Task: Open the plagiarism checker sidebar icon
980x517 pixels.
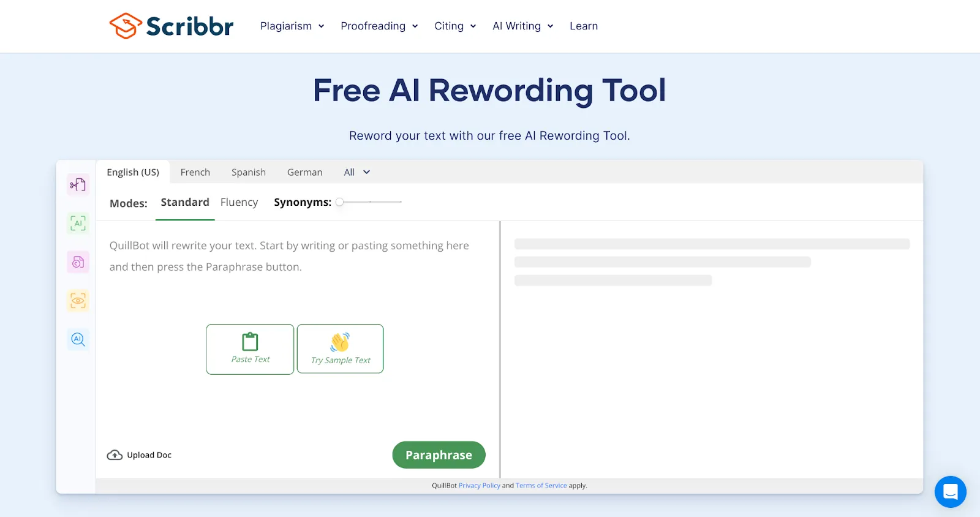Action: 78,262
